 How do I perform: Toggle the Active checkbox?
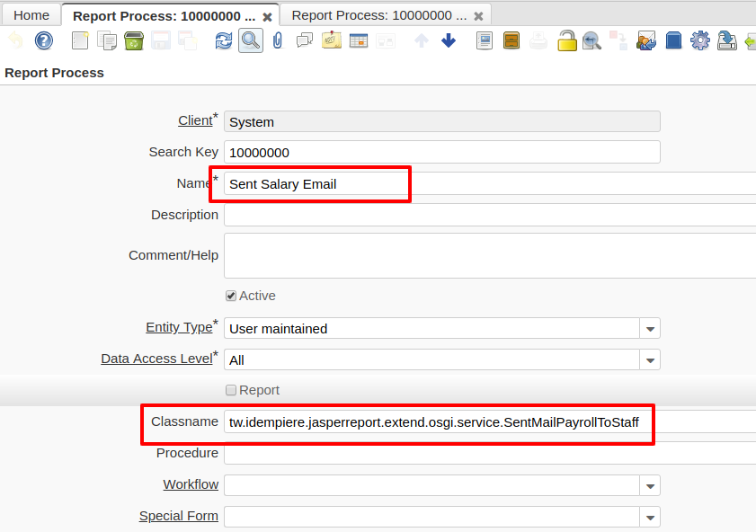[231, 296]
